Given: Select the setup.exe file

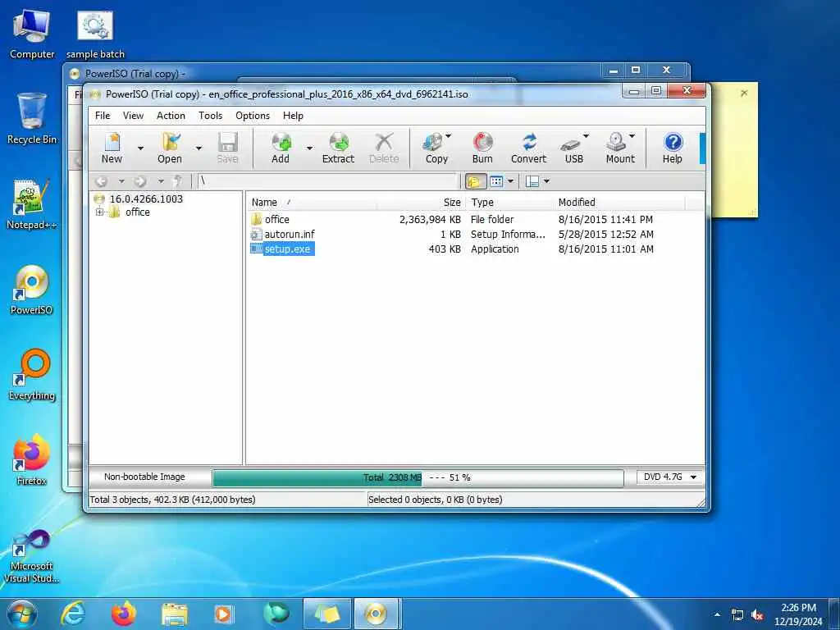Looking at the screenshot, I should [287, 249].
